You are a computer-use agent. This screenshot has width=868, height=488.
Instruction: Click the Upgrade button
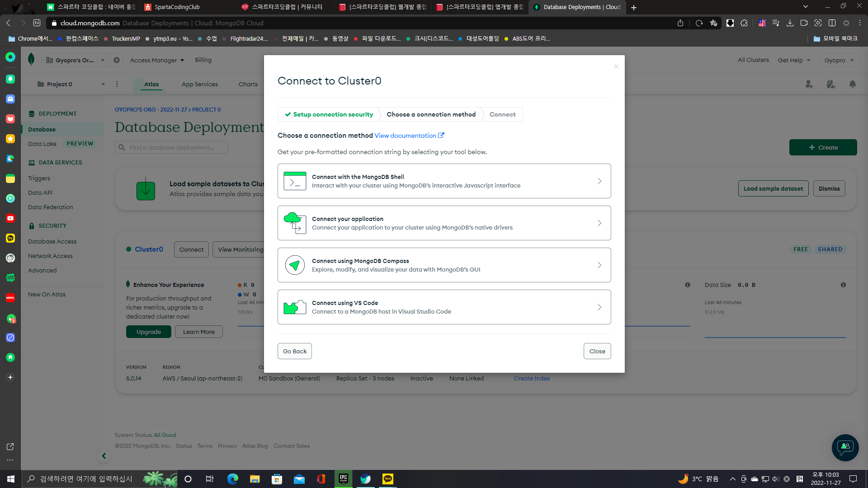149,332
